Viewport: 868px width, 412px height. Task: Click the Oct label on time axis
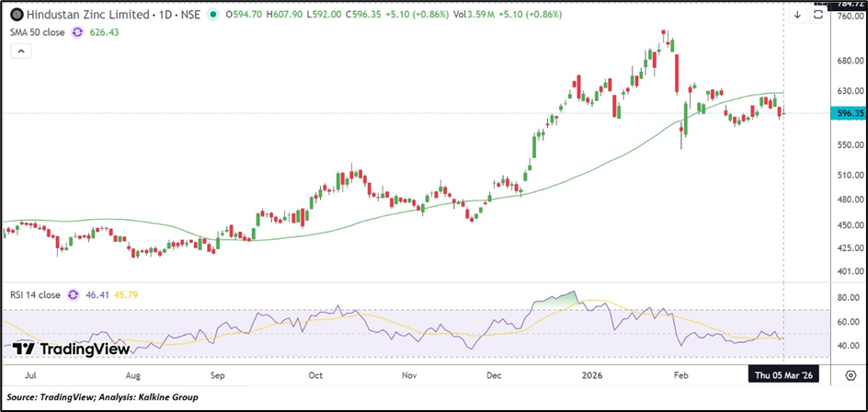pyautogui.click(x=315, y=375)
